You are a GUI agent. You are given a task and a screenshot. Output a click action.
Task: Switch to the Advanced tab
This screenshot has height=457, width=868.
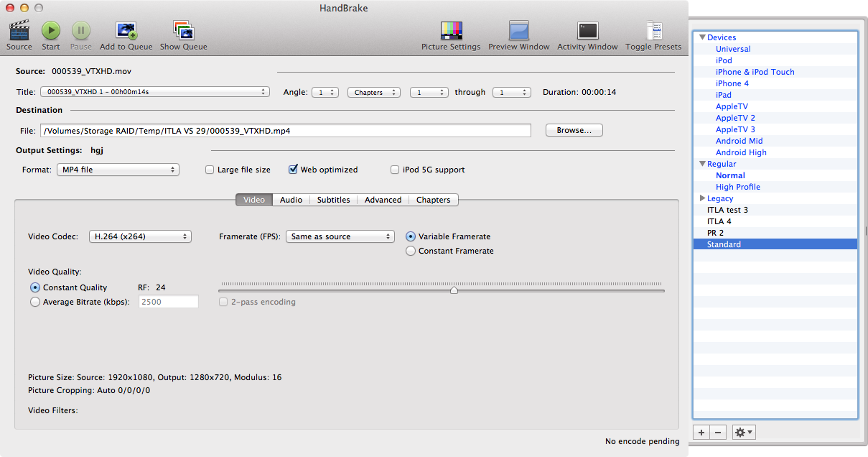pos(383,200)
